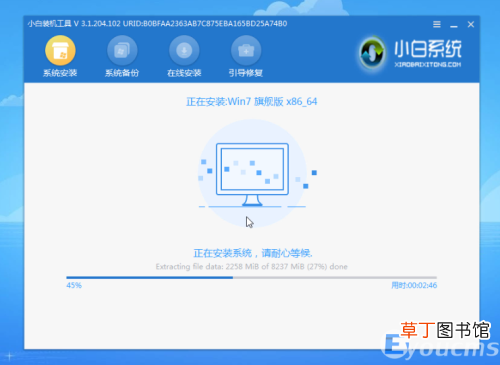Click the 小白系统 brand name text
This screenshot has height=365, width=500.
pos(428,49)
